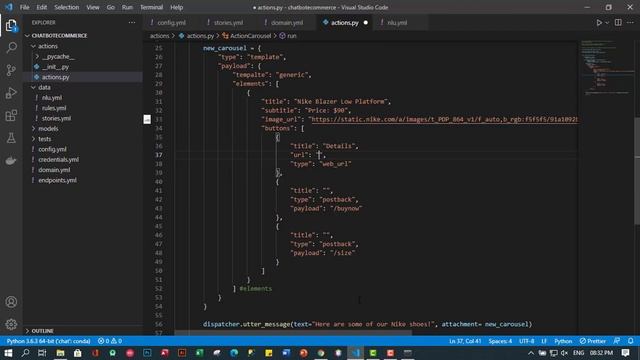This screenshot has width=640, height=360.
Task: Open editor More Actions ellipsis
Action: tap(630, 22)
